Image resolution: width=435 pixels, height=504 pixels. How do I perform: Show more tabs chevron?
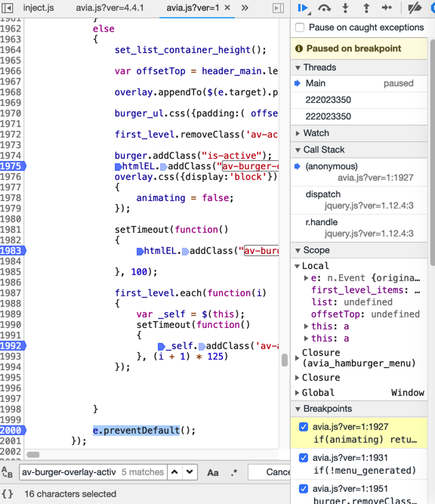point(245,8)
